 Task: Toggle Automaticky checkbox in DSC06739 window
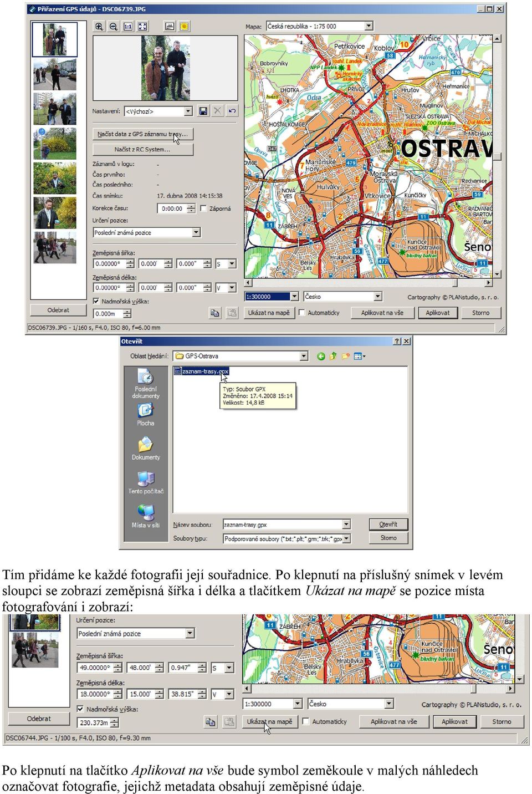tap(302, 313)
